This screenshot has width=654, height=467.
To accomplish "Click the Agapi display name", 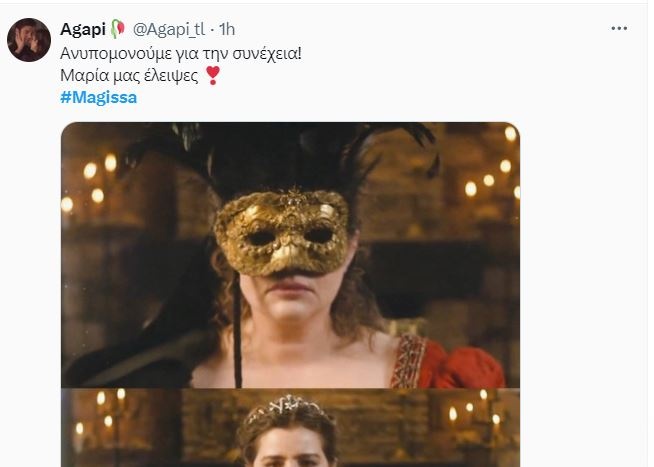I will pyautogui.click(x=83, y=29).
